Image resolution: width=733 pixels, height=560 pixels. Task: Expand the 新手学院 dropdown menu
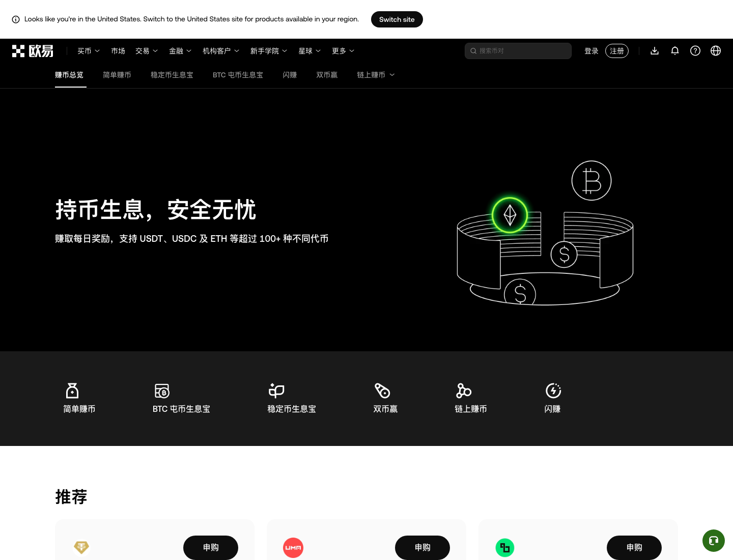tap(269, 51)
